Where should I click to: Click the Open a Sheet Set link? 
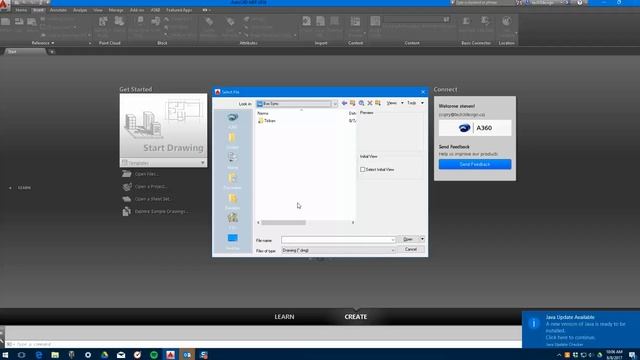153,199
